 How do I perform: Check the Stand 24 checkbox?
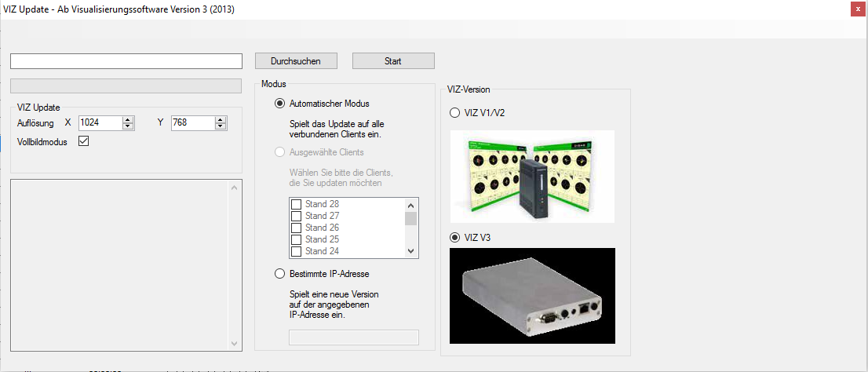click(x=297, y=251)
